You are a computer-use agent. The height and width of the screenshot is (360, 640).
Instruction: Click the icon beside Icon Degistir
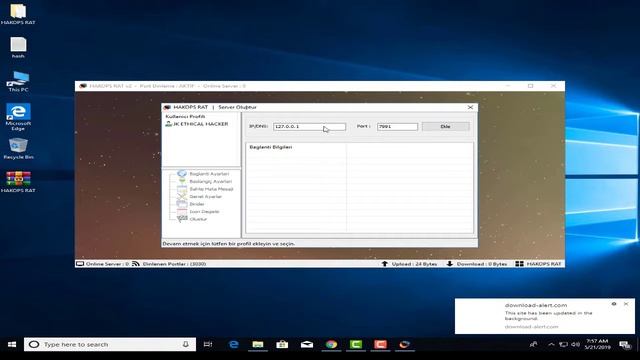coord(182,212)
